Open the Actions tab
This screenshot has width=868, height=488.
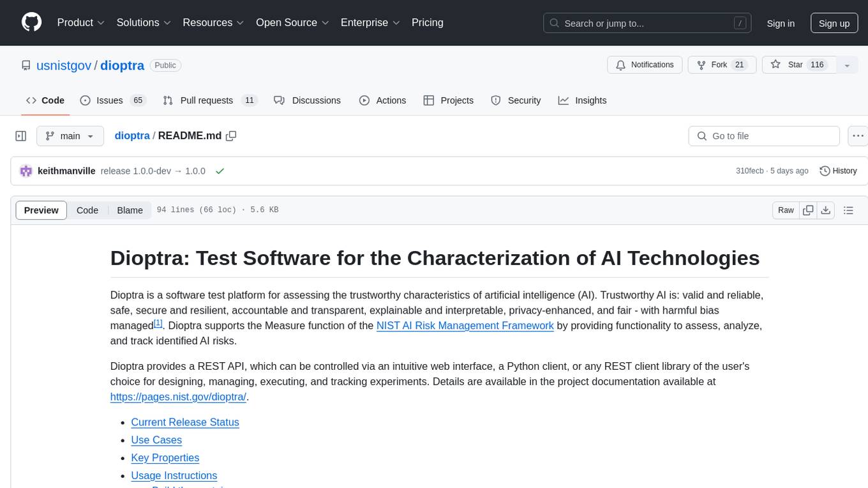[382, 100]
